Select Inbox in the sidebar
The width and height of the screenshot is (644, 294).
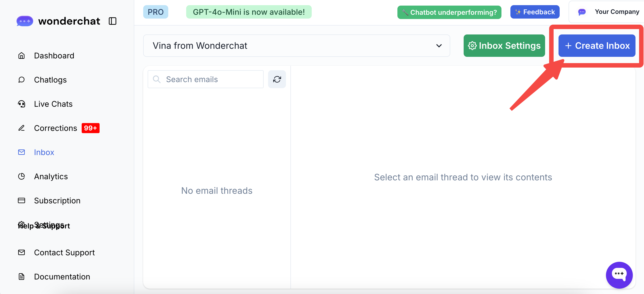click(44, 152)
